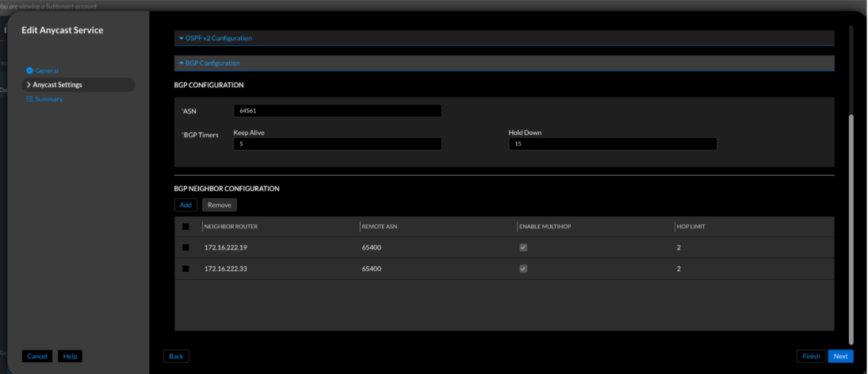868x374 pixels.
Task: Go to the General step
Action: click(x=46, y=71)
